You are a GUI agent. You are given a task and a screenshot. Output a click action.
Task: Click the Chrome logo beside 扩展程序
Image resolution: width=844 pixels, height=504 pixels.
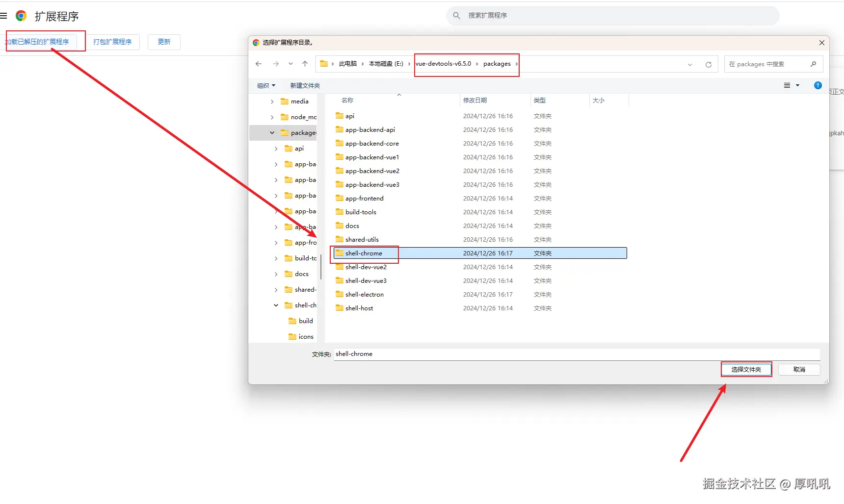point(21,16)
